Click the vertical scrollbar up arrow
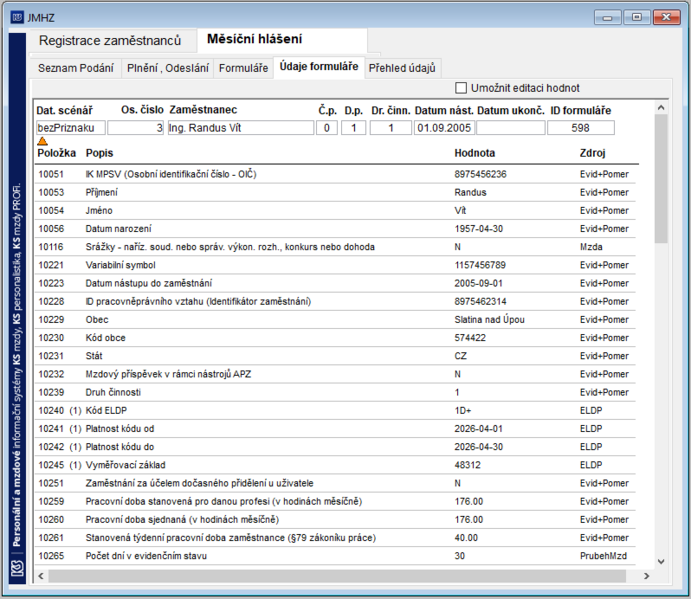The height and width of the screenshot is (599, 691). (x=661, y=108)
